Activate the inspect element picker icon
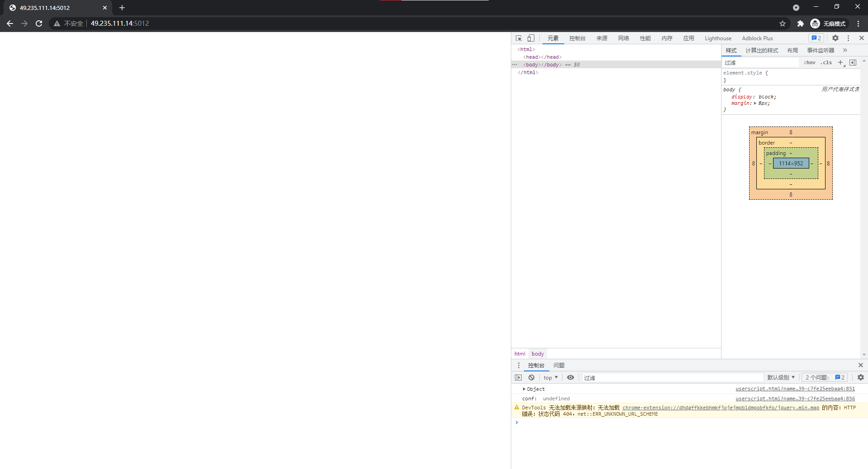This screenshot has width=868, height=469. click(x=519, y=38)
